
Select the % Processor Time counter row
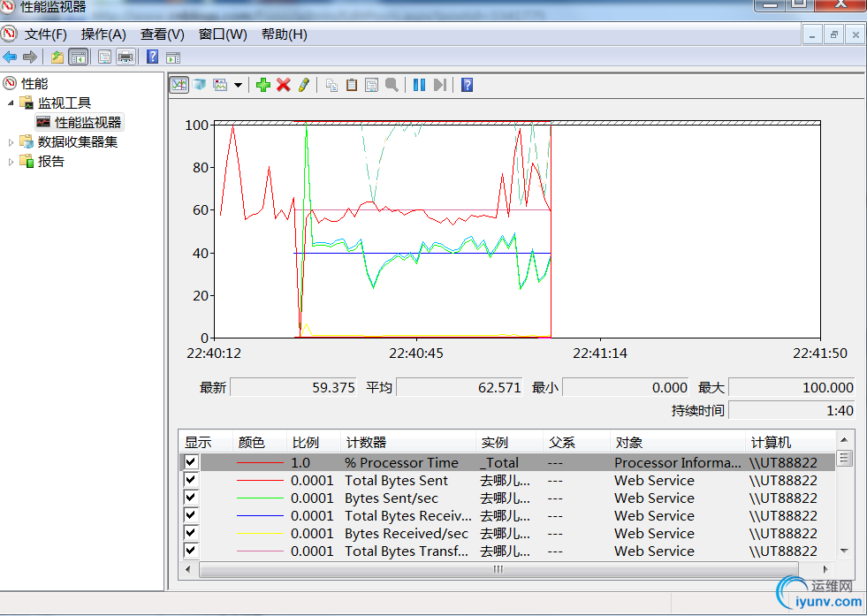tap(507, 462)
